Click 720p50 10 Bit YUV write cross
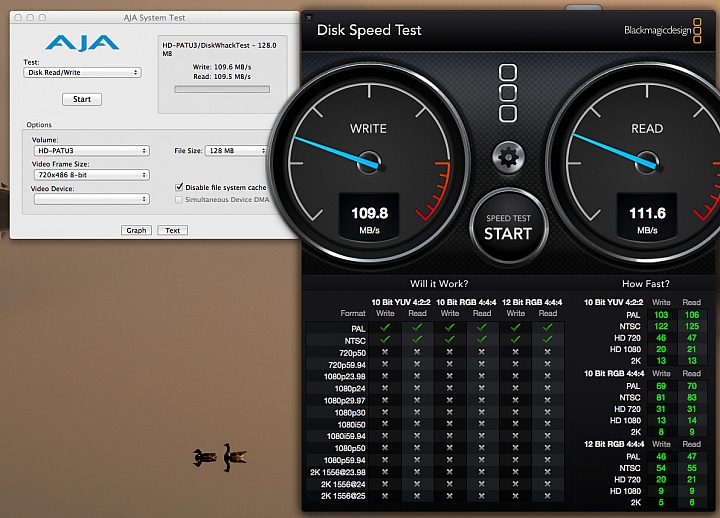This screenshot has width=720, height=518. 385,352
